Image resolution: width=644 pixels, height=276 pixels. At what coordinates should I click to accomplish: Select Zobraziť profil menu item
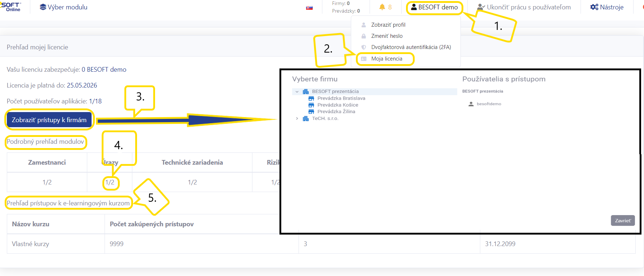pos(388,25)
